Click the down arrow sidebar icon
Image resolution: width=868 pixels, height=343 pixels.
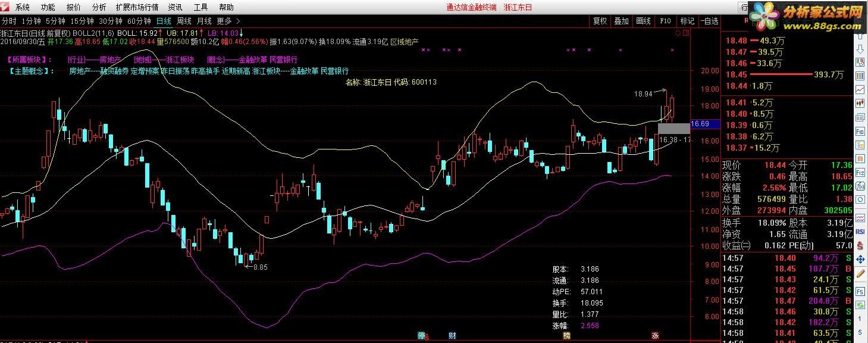click(x=860, y=48)
